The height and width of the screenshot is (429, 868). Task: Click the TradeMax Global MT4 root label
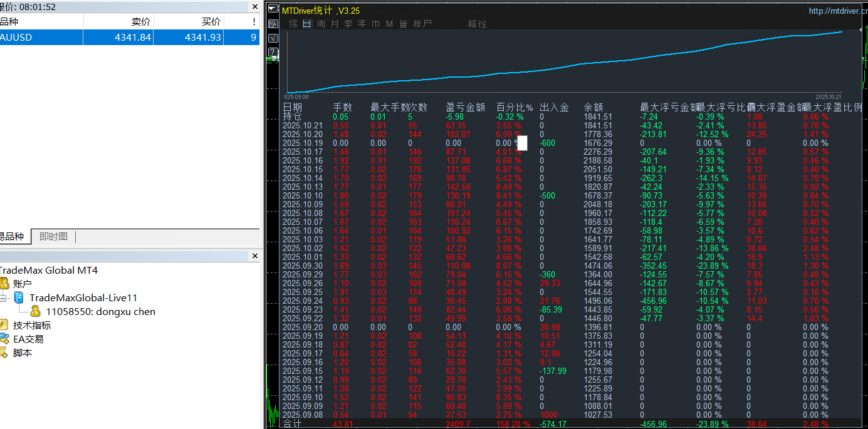pos(48,270)
